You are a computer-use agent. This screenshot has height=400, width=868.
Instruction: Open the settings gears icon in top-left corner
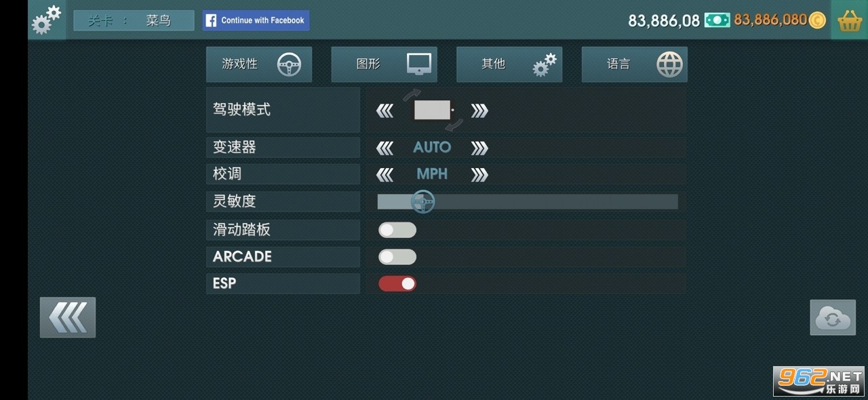tap(46, 20)
